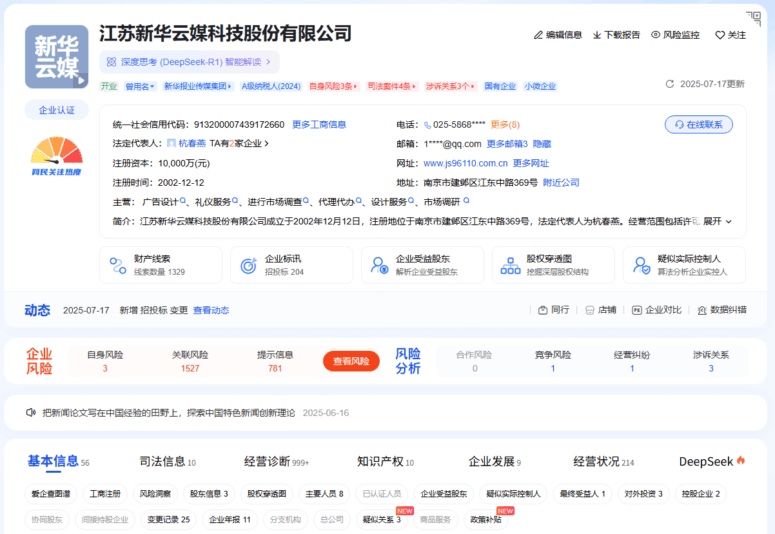Click 自身风险 count 3
This screenshot has height=534, width=775.
coord(105,368)
